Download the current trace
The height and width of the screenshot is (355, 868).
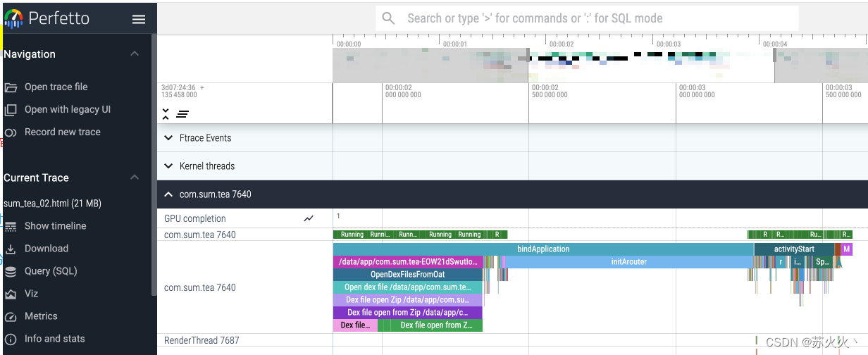[46, 249]
